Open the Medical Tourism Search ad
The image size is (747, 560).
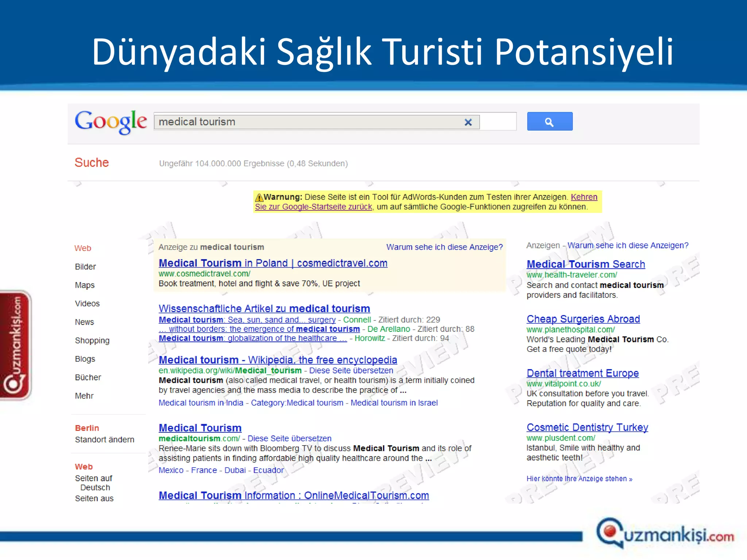[586, 264]
